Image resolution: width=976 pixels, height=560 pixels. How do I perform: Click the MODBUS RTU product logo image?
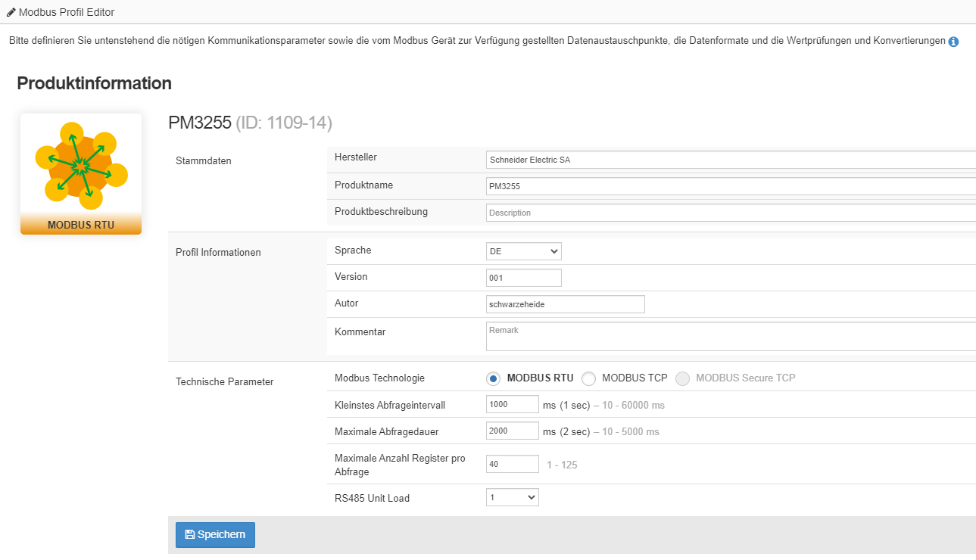click(x=81, y=174)
